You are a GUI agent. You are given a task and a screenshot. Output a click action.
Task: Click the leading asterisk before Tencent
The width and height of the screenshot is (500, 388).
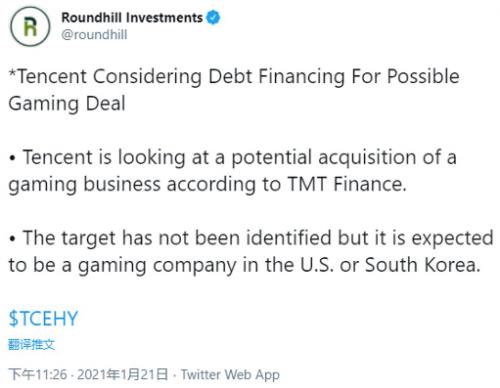(12, 73)
